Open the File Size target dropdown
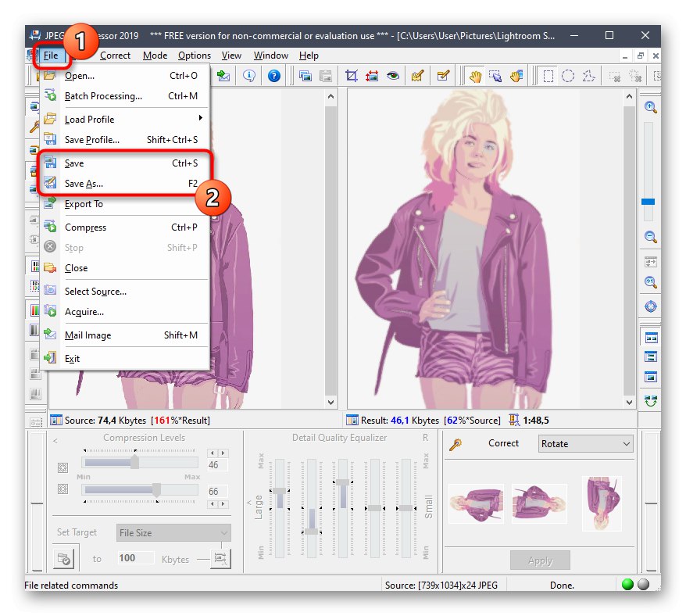The image size is (686, 616). tap(173, 533)
